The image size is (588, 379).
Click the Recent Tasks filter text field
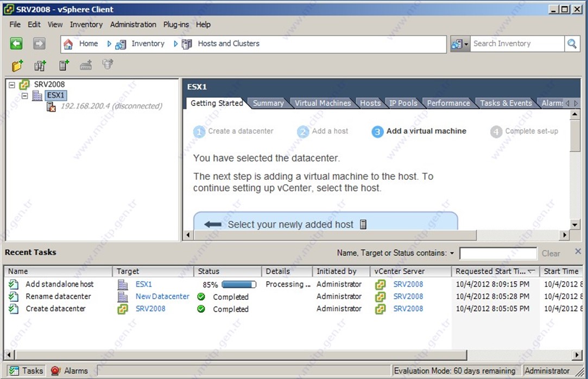click(498, 254)
